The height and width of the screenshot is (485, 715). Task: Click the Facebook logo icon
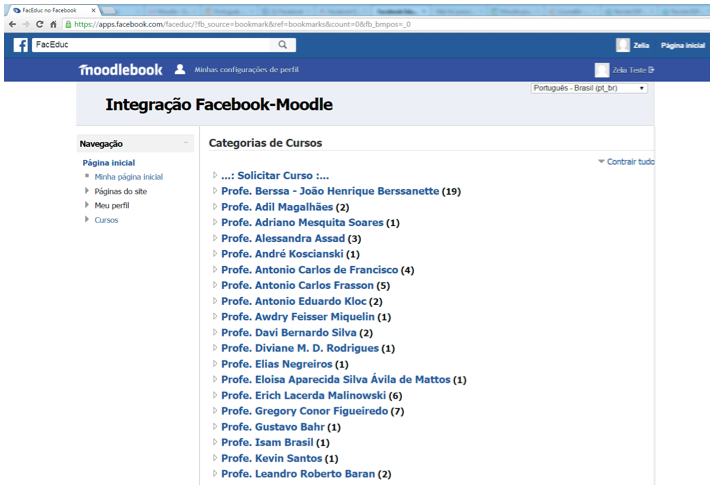point(21,45)
